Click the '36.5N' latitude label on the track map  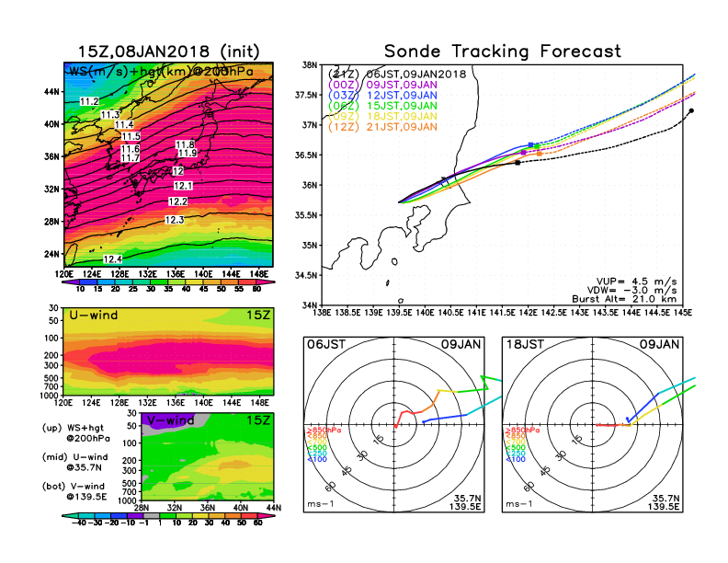click(306, 155)
